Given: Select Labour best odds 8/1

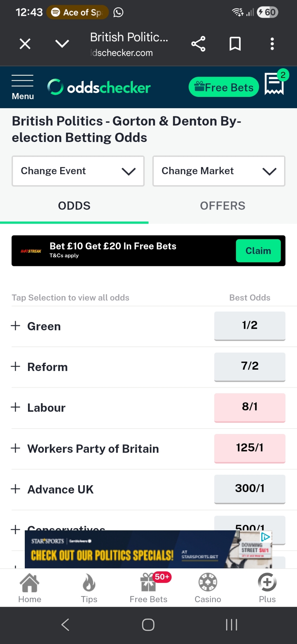Looking at the screenshot, I should click(x=250, y=407).
